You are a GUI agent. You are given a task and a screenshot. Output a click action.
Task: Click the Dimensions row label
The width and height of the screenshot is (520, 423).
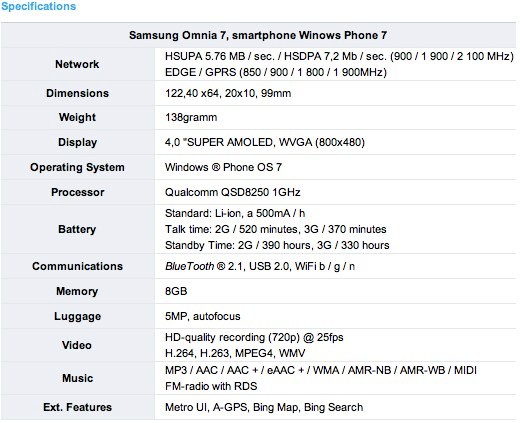77,93
